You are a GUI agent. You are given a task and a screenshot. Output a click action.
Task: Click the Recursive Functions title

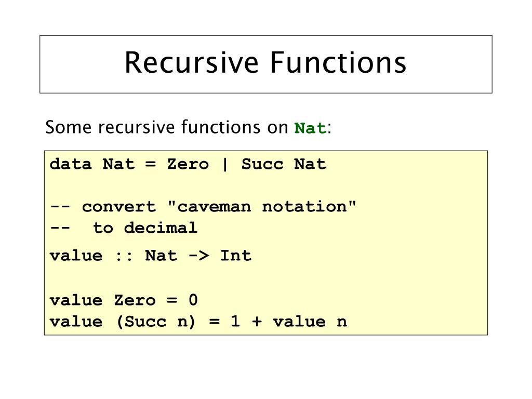[x=265, y=62]
